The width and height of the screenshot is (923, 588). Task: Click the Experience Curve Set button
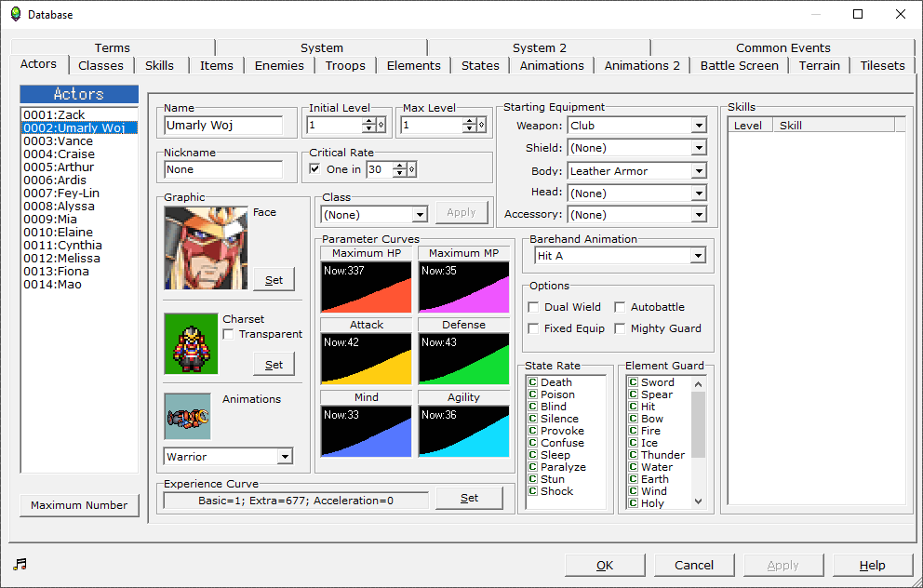(x=469, y=498)
